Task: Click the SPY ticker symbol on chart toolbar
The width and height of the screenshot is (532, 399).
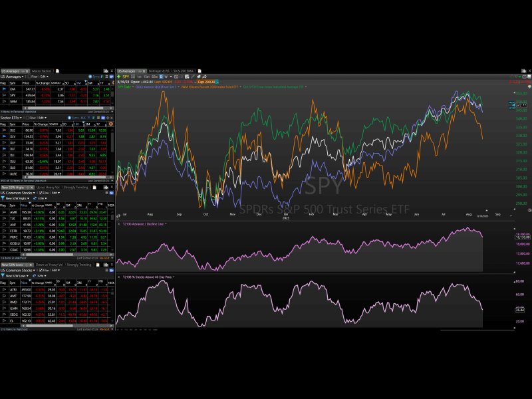Action: point(126,76)
